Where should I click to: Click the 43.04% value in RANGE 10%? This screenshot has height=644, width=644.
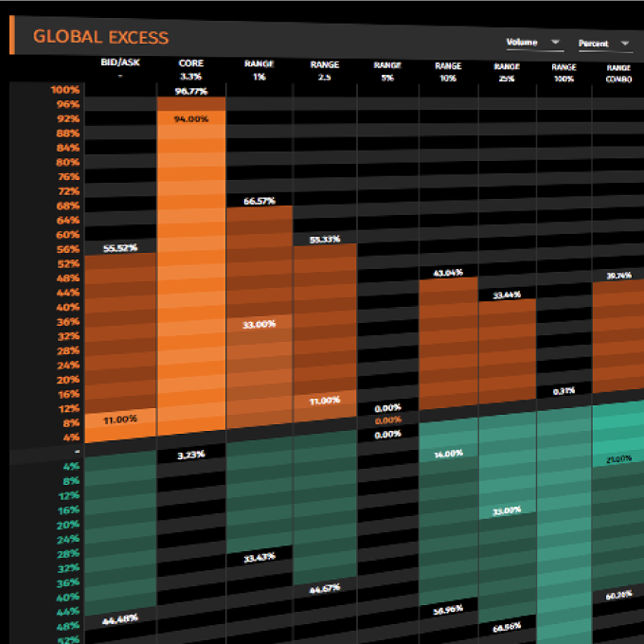click(x=448, y=273)
